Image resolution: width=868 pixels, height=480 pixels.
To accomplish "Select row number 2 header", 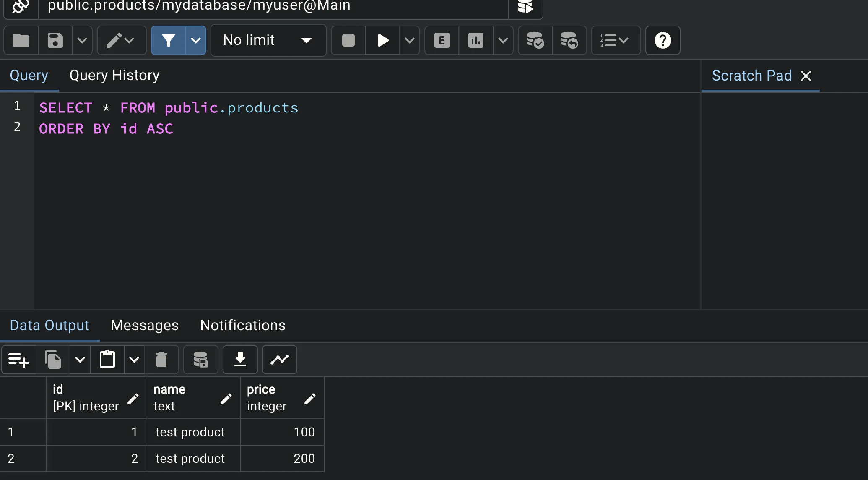I will [23, 458].
